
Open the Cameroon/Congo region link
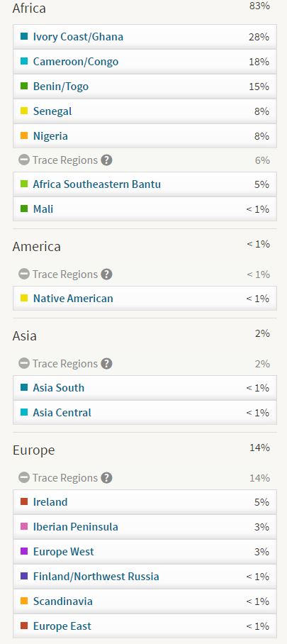[76, 62]
